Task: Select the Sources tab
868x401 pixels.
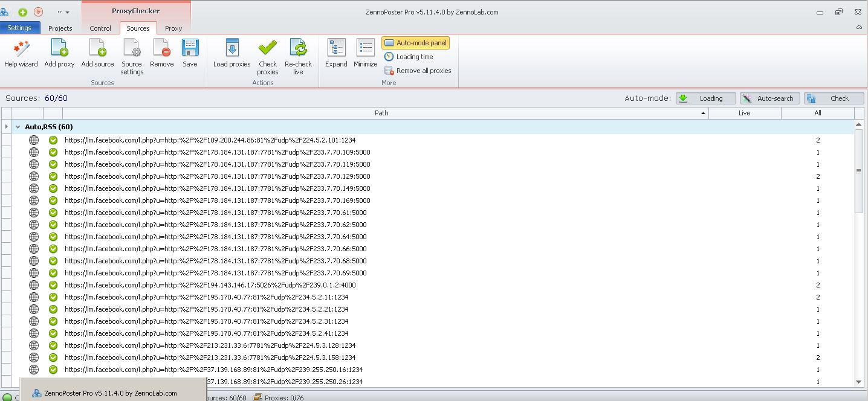Action: pos(138,28)
